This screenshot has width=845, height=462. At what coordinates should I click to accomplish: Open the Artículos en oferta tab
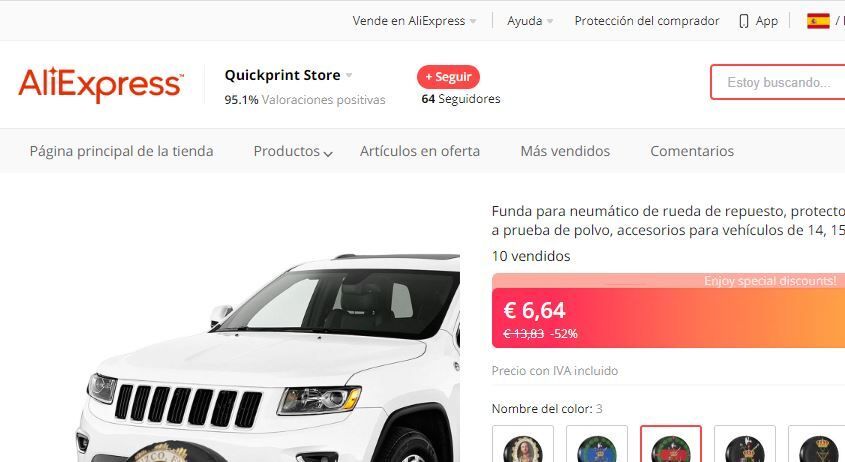click(x=420, y=151)
